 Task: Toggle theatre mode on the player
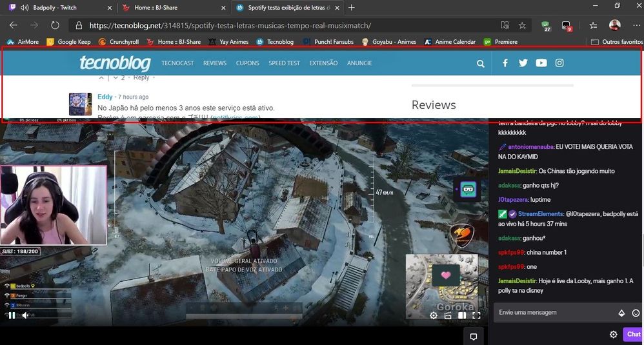[462, 315]
